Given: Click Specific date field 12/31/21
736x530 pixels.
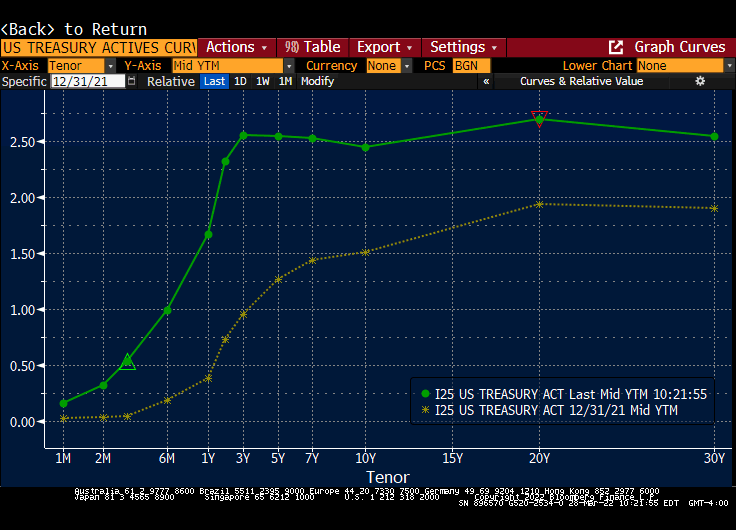Looking at the screenshot, I should click(88, 81).
